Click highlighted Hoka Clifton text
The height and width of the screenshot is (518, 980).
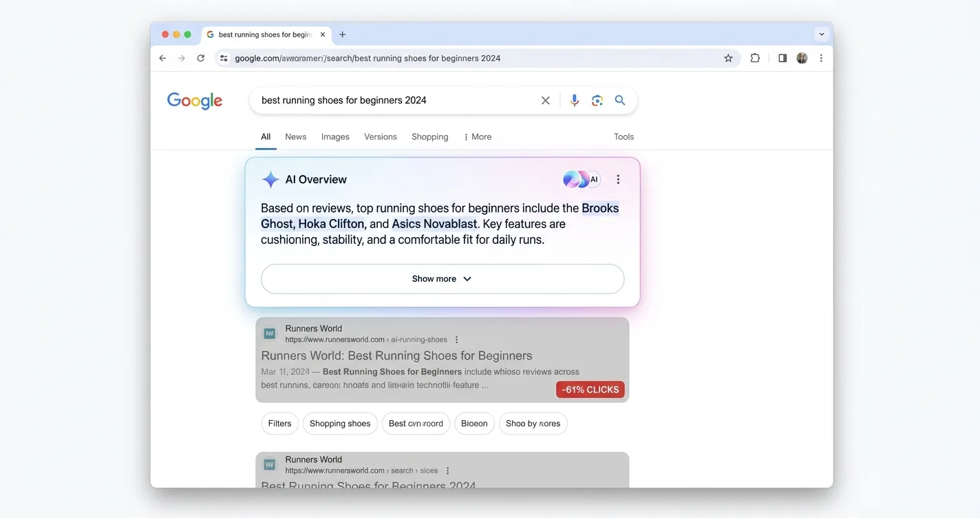coord(332,224)
